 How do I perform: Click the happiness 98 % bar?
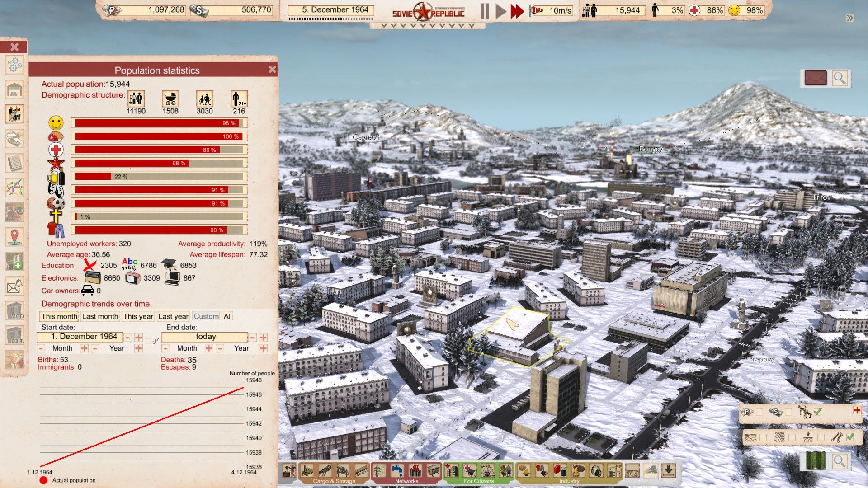tap(159, 123)
